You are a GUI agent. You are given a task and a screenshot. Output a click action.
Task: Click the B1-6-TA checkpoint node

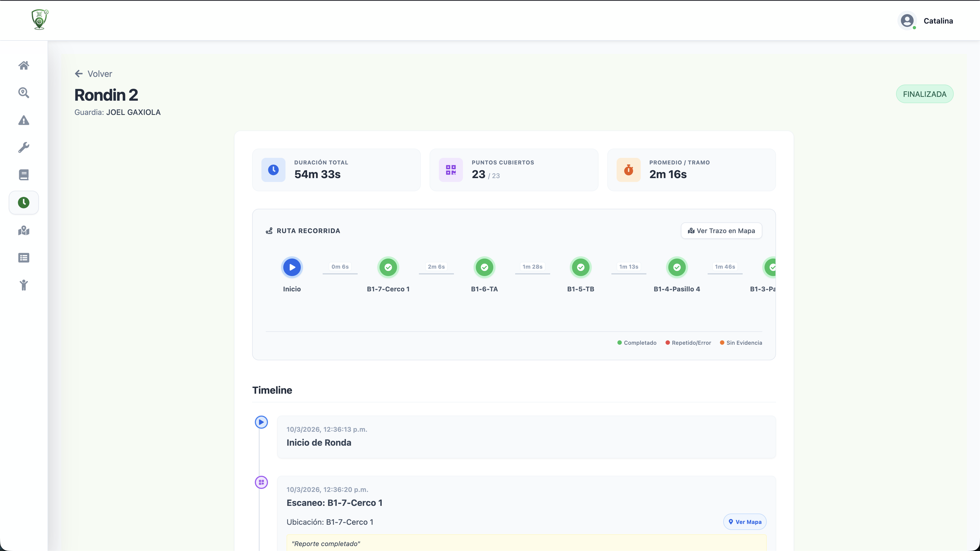pyautogui.click(x=484, y=267)
